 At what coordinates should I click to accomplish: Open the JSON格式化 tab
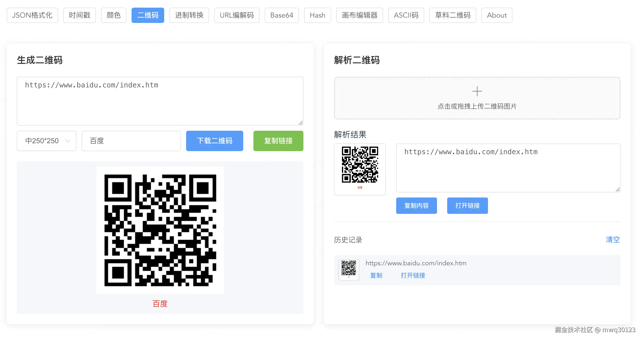tap(32, 15)
